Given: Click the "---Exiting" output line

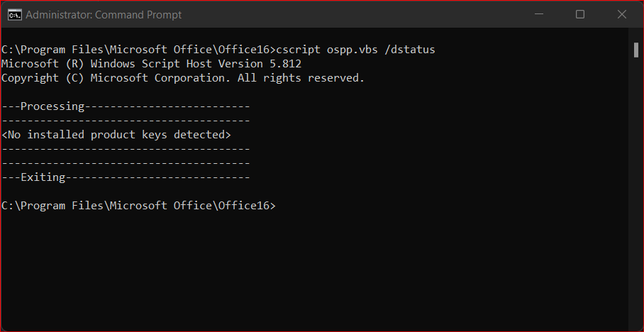Looking at the screenshot, I should (126, 177).
